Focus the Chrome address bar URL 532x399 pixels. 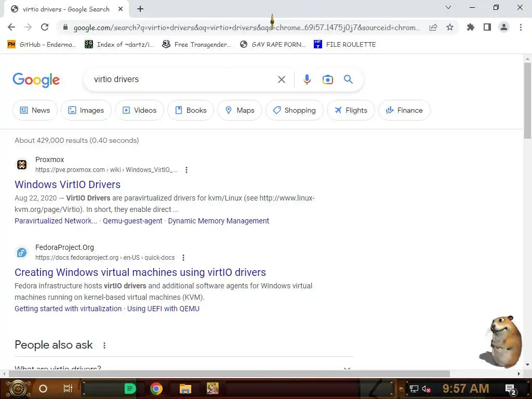click(246, 28)
